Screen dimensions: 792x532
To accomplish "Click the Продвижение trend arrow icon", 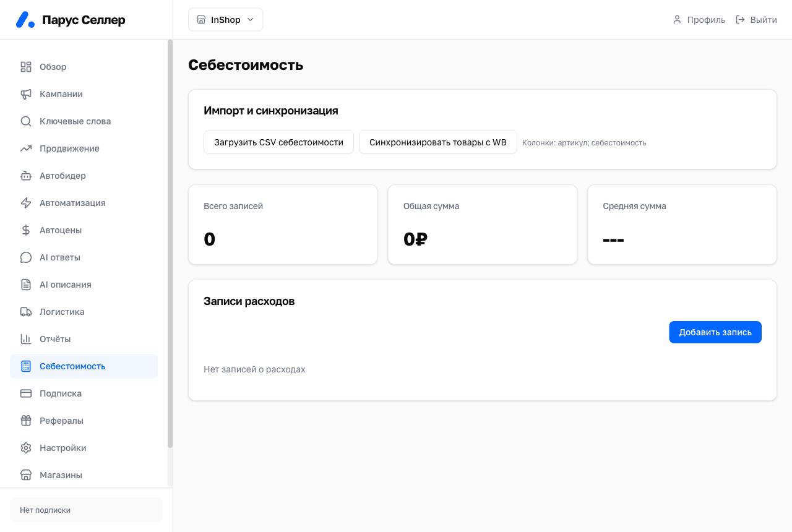I will point(26,148).
